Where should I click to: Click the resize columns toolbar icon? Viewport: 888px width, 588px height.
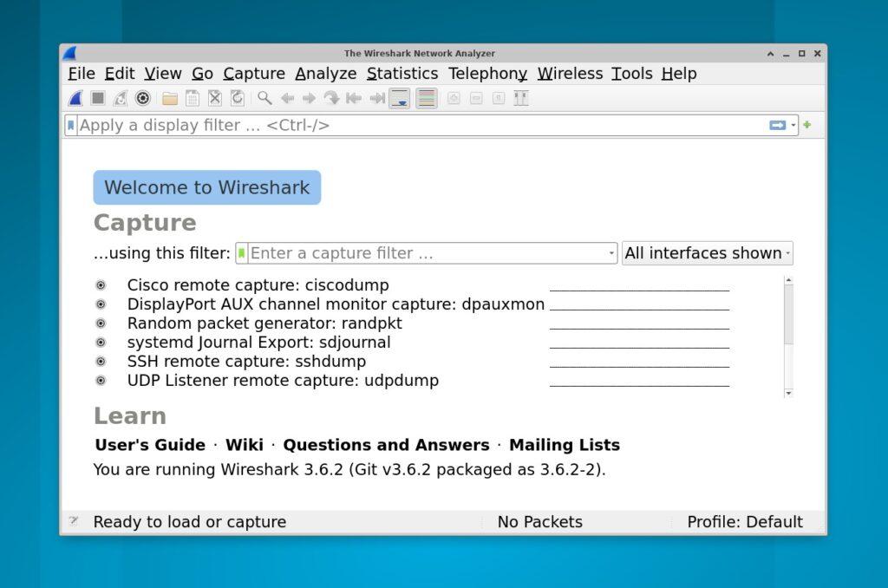click(x=521, y=99)
